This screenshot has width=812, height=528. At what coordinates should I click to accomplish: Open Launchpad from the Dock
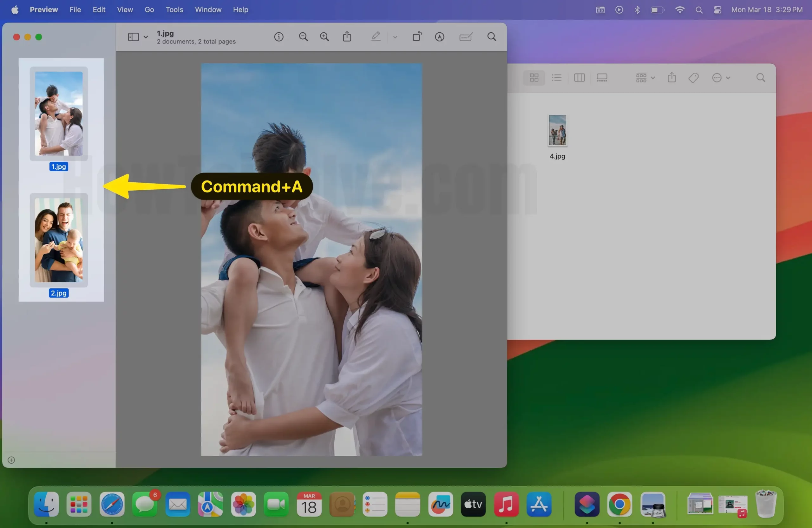[x=79, y=505]
